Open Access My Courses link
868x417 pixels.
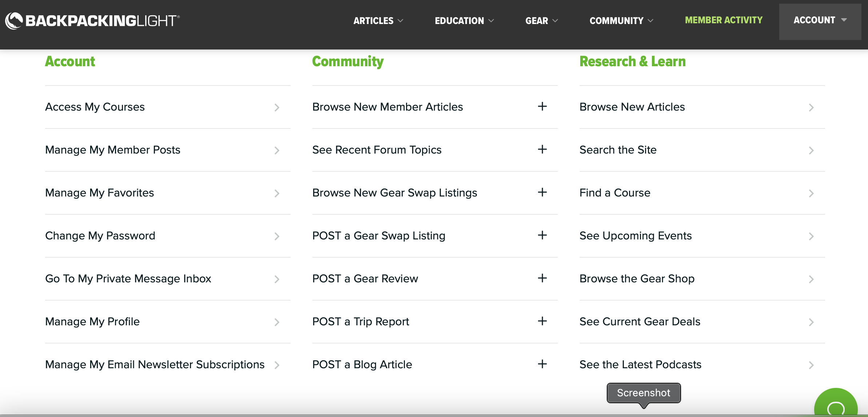tap(95, 107)
